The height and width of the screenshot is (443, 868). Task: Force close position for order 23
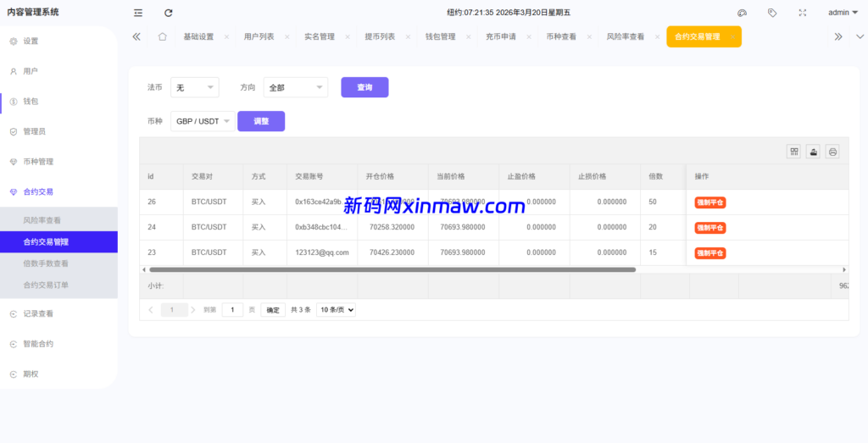(x=710, y=253)
